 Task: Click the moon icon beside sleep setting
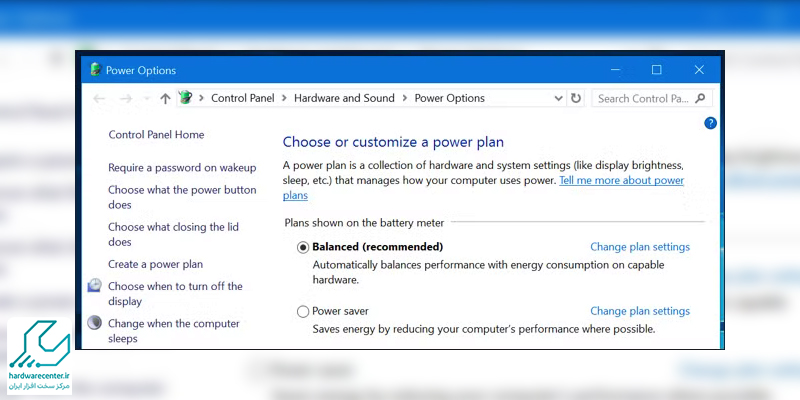click(94, 323)
